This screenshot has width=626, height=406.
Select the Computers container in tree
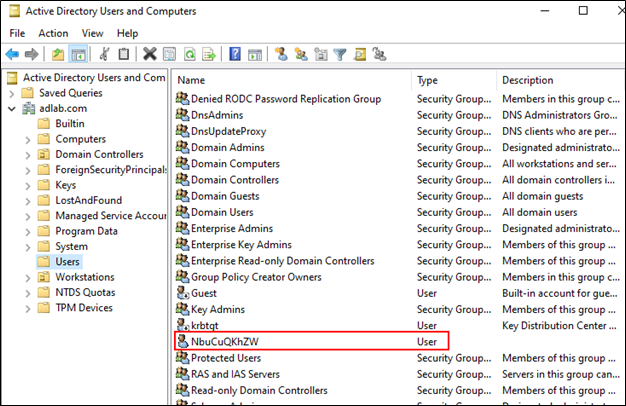(x=80, y=139)
